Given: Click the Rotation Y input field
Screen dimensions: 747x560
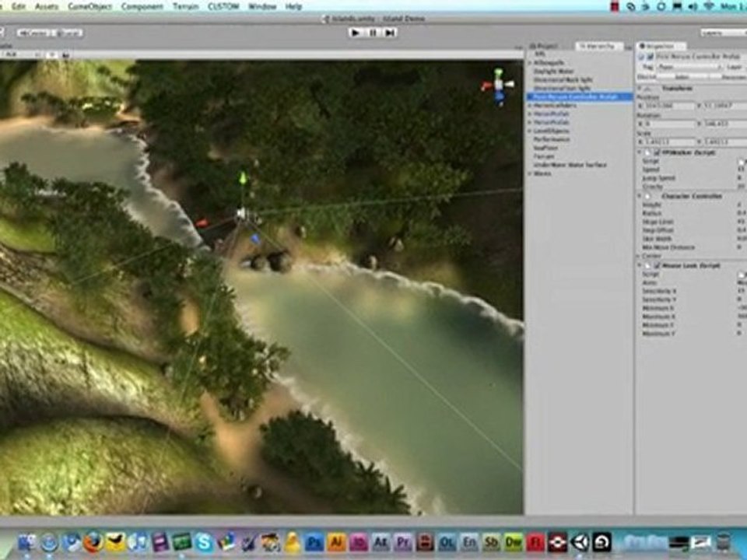Looking at the screenshot, I should pyautogui.click(x=725, y=124).
